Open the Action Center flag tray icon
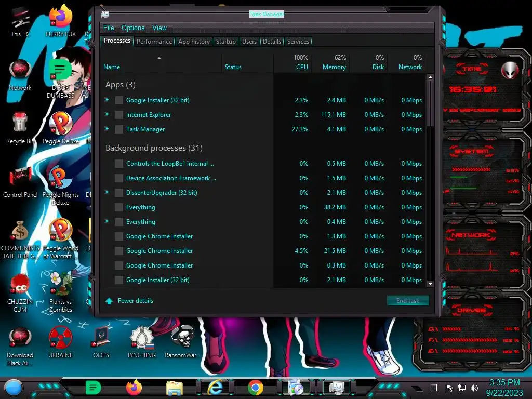 point(449,388)
